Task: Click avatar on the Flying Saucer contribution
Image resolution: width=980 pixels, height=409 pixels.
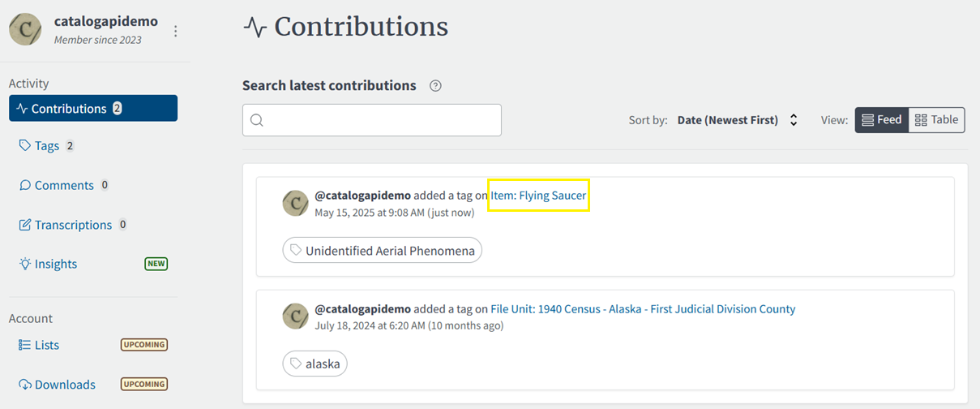Action: [295, 204]
